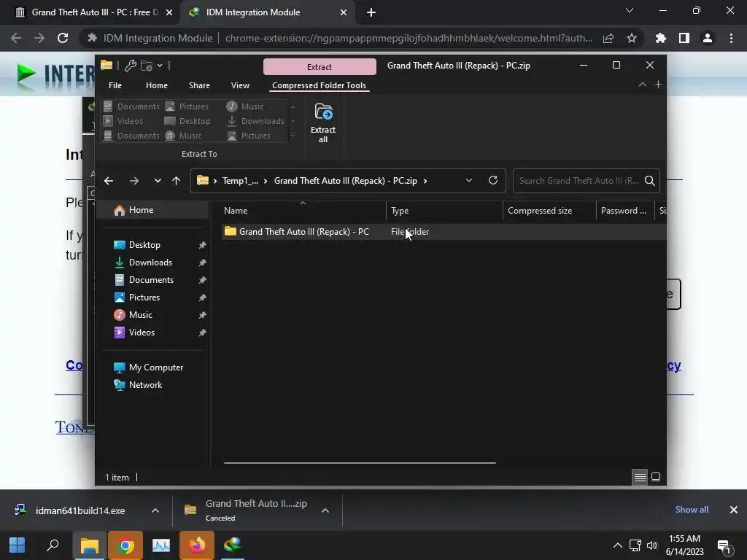Open Chrome three-dot menu
Viewport: 747px width, 560px height.
731,38
